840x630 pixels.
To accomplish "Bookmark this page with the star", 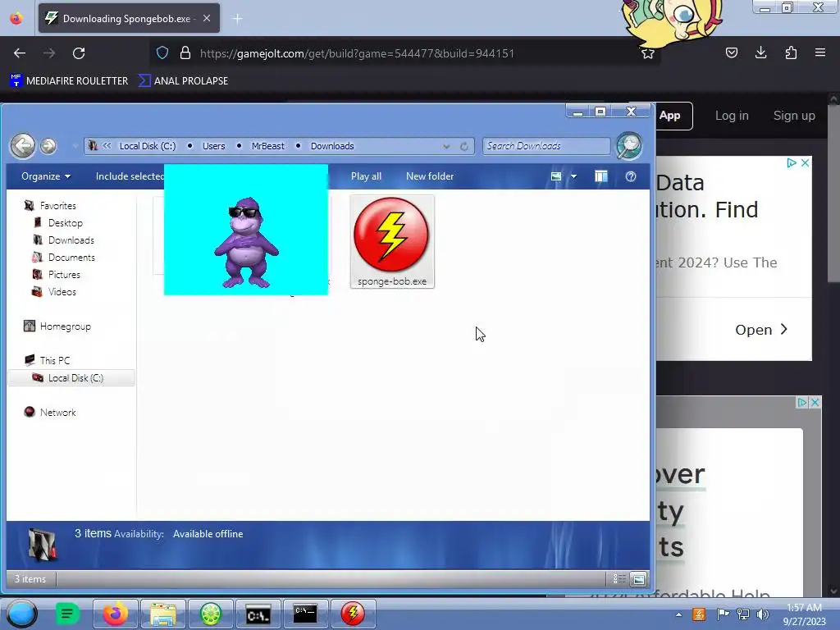I will 648,53.
